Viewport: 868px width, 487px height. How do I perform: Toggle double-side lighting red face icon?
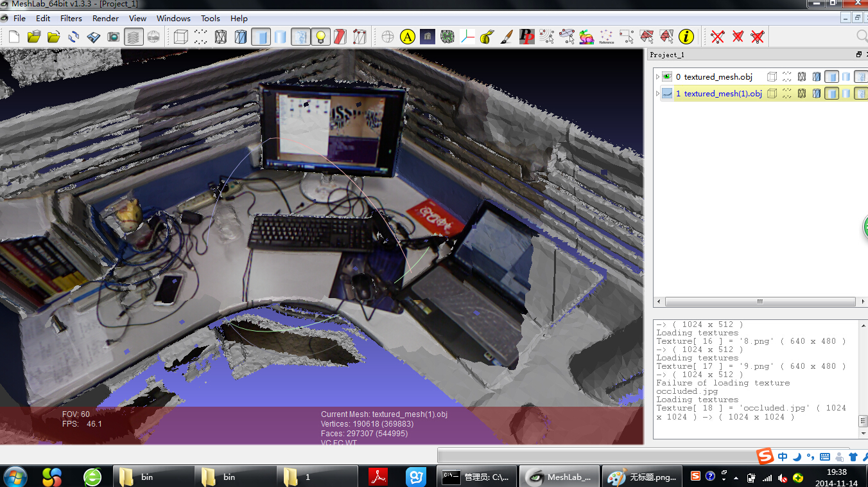click(x=340, y=37)
